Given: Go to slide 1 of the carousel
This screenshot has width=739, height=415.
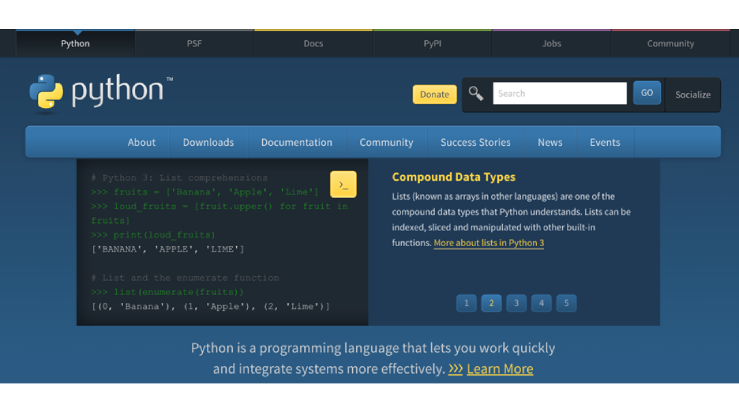Looking at the screenshot, I should coord(466,303).
